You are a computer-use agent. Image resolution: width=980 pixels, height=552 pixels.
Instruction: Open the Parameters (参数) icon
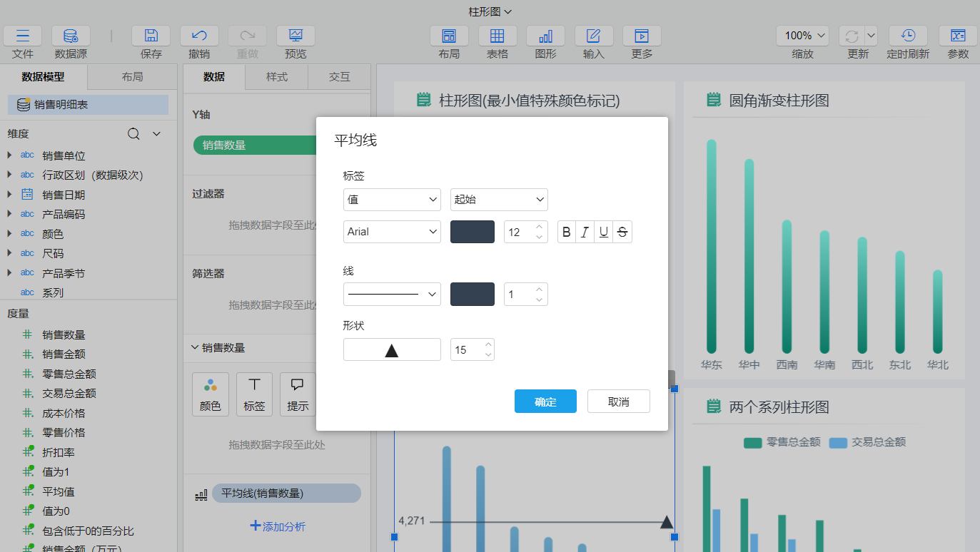pyautogui.click(x=958, y=36)
